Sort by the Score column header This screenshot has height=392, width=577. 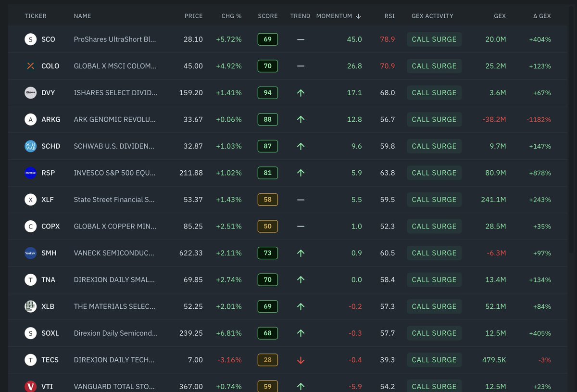268,16
